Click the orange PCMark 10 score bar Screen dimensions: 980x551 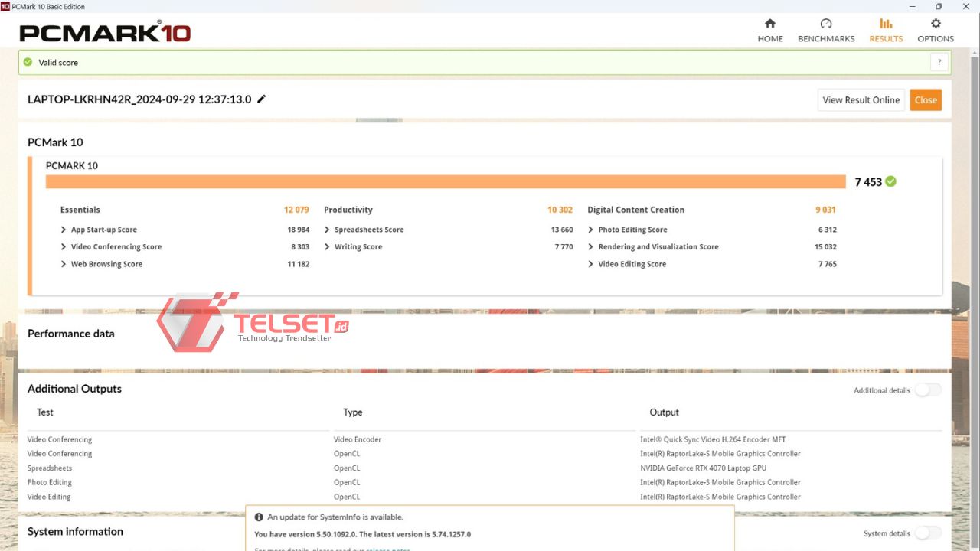[x=446, y=181]
